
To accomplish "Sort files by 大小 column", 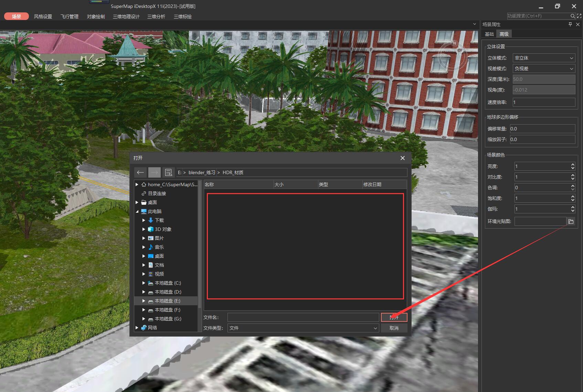I will tap(296, 184).
